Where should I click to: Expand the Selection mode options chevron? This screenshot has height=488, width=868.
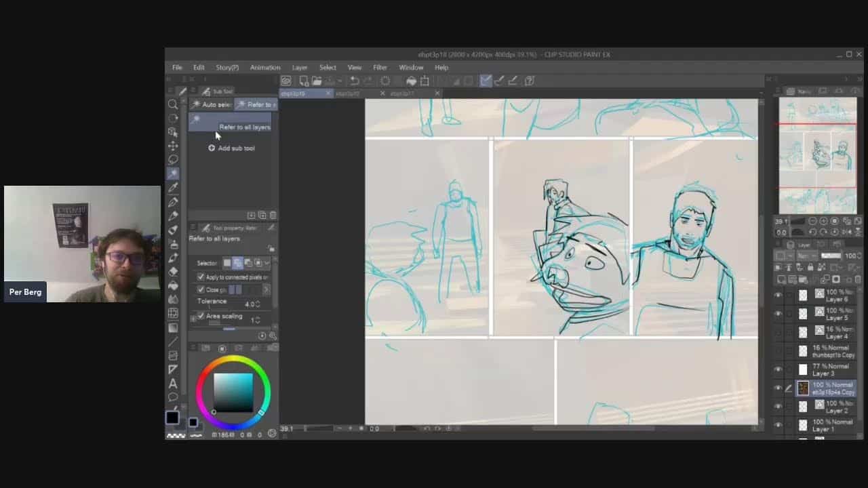point(267,263)
